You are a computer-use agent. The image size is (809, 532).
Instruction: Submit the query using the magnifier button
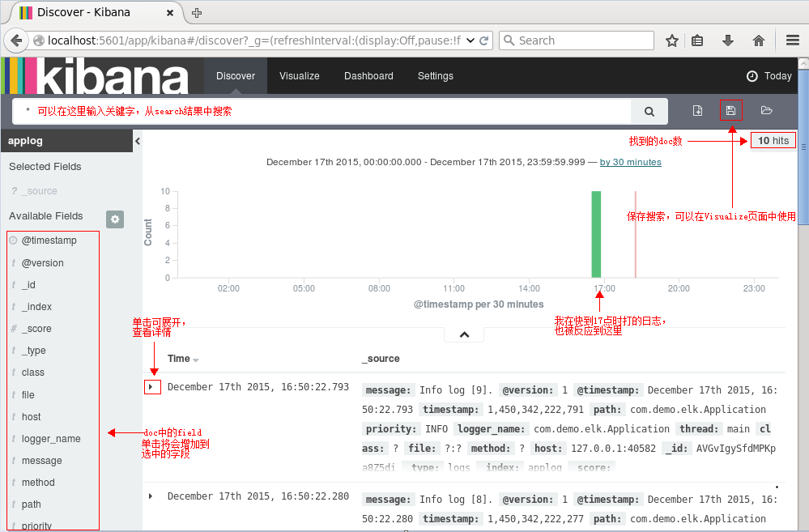649,111
